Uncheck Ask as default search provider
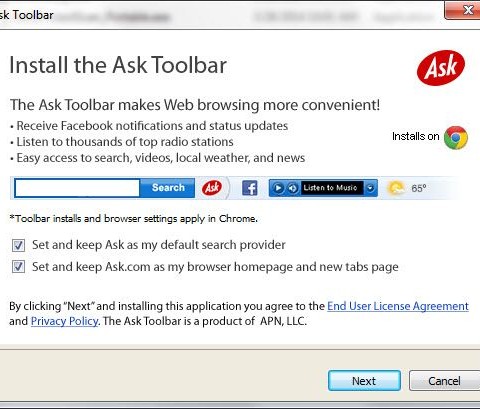 [18, 246]
